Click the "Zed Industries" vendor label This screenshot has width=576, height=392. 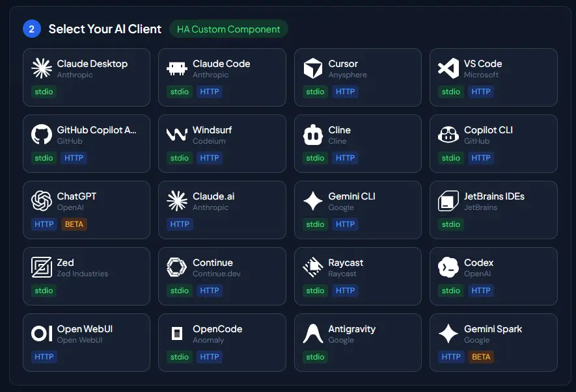pyautogui.click(x=83, y=274)
